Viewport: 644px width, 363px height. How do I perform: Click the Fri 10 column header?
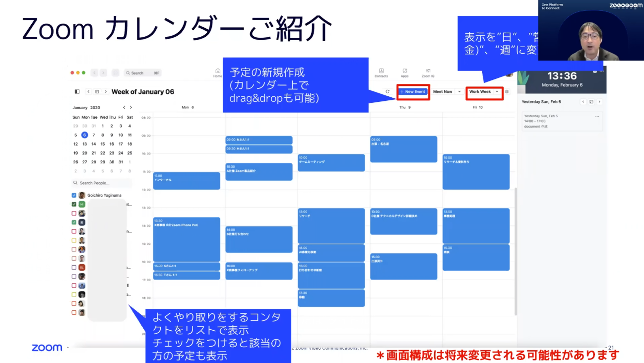click(478, 107)
